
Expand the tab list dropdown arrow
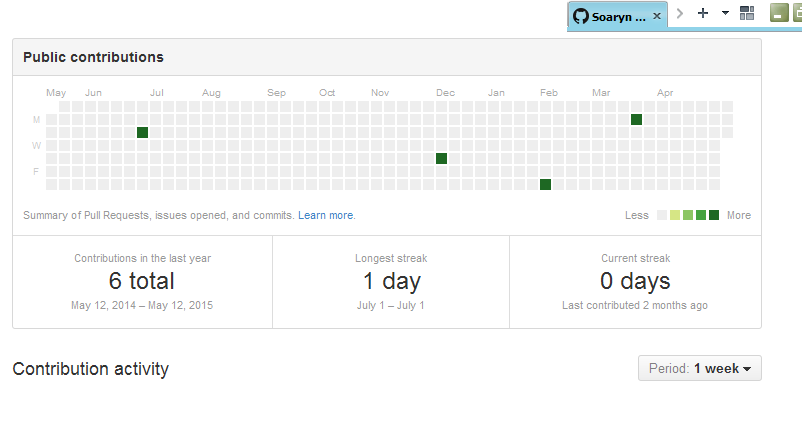point(725,13)
